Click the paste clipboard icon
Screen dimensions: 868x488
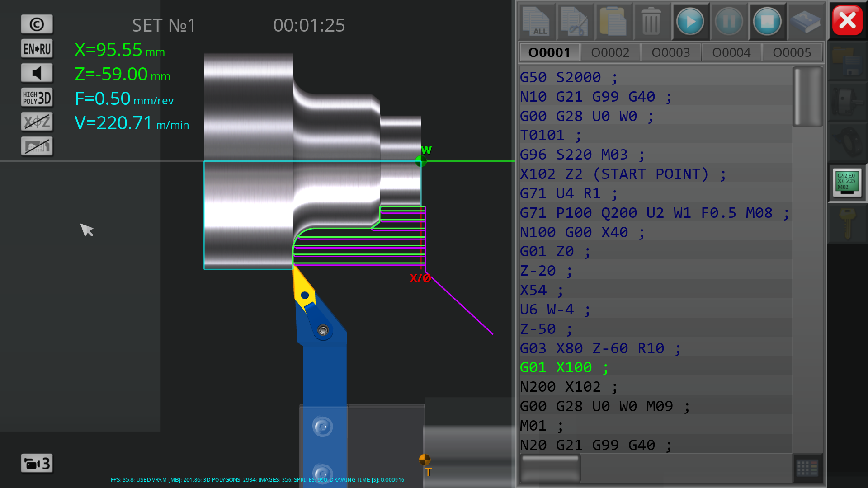pyautogui.click(x=613, y=21)
